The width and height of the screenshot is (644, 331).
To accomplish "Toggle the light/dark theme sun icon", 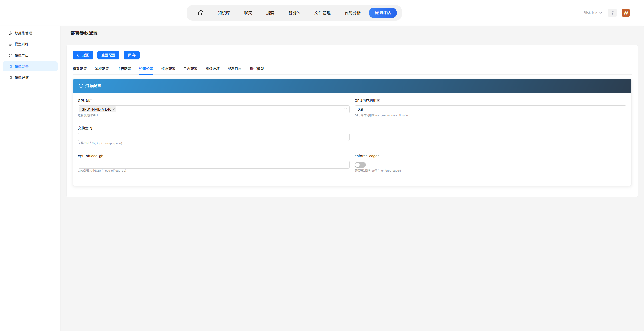I will (x=612, y=13).
